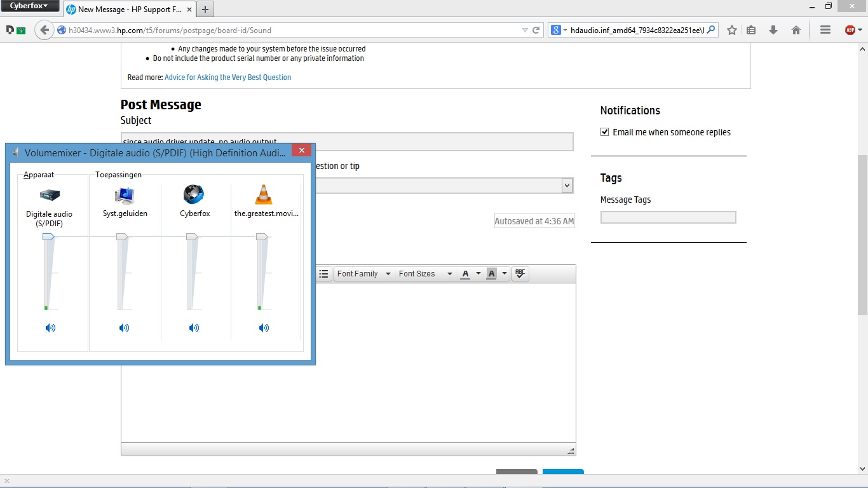Toggle the spell check button
The image size is (868, 488).
(x=520, y=274)
